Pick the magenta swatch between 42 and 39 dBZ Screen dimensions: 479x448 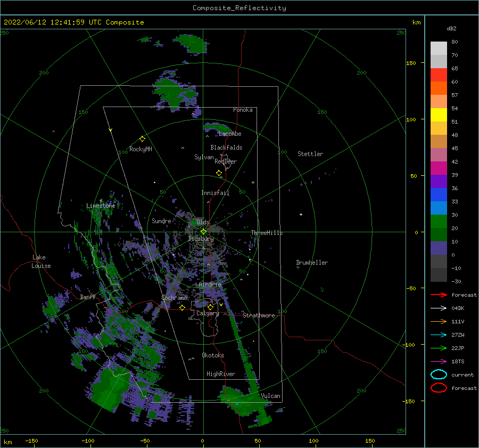(439, 168)
